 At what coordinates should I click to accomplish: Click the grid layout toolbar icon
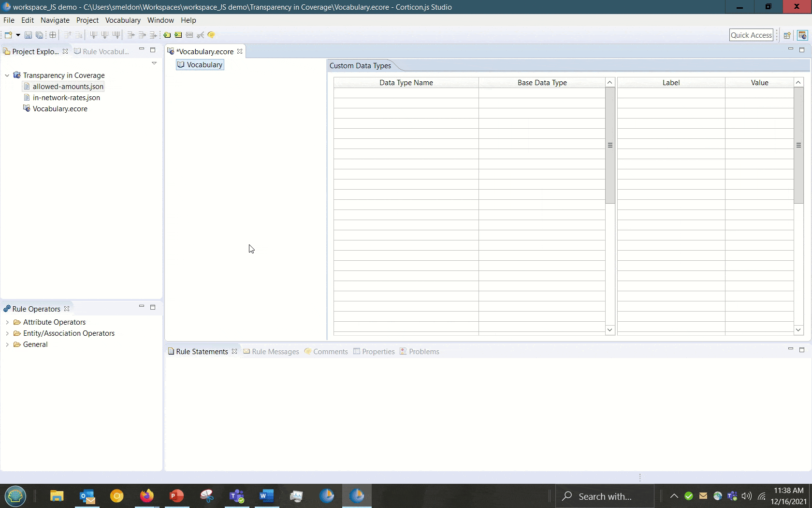click(53, 35)
